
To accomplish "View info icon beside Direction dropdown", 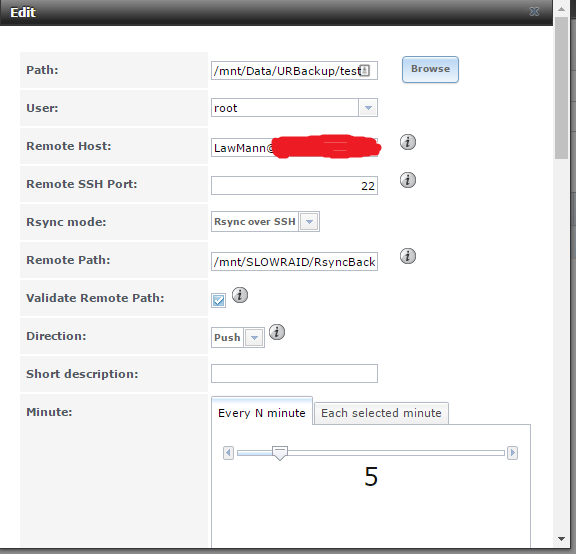I will click(x=277, y=332).
